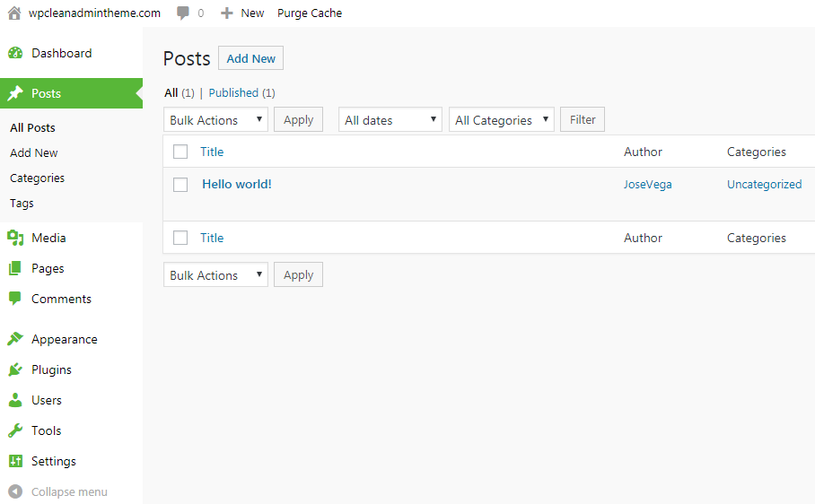815x504 pixels.
Task: Click the Settings sliders icon
Action: pyautogui.click(x=15, y=461)
